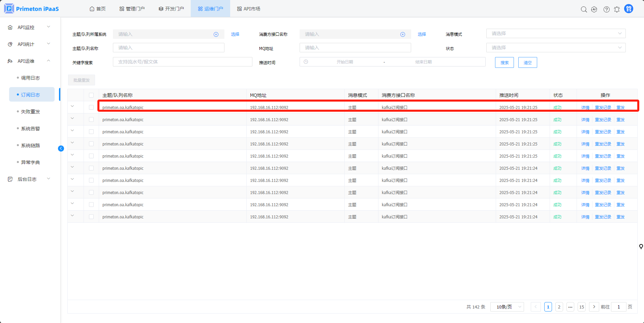Click the 清空 button
This screenshot has height=323, width=644.
pos(527,62)
